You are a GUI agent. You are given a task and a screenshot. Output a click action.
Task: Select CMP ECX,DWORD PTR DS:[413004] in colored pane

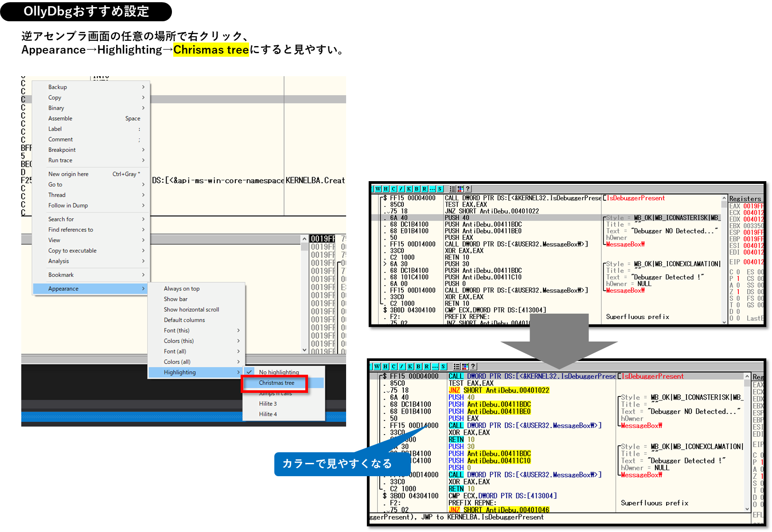[502, 496]
